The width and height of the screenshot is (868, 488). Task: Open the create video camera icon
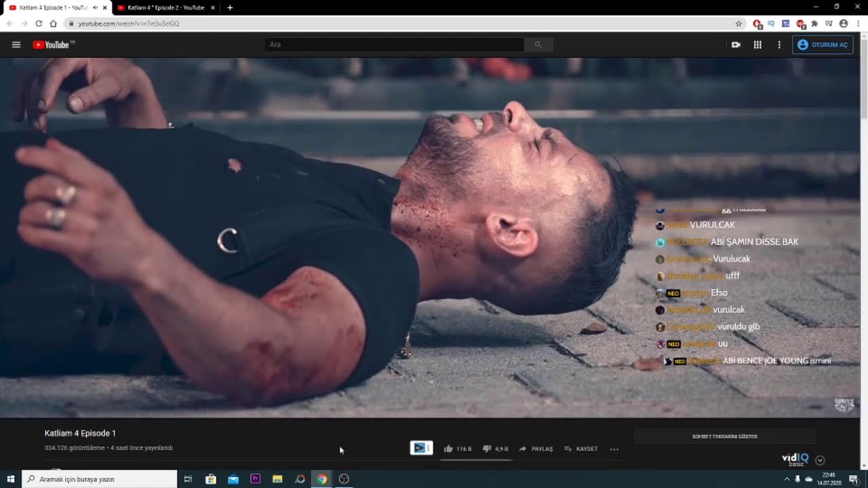coord(736,45)
